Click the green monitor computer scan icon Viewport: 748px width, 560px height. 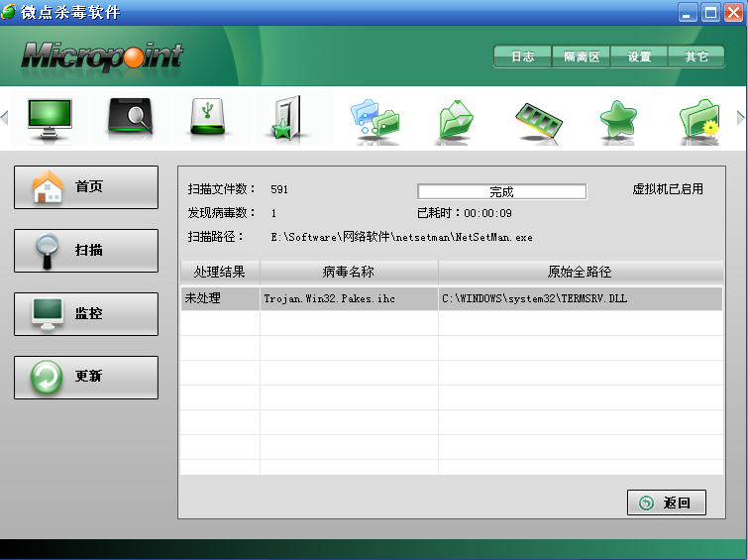click(x=50, y=119)
